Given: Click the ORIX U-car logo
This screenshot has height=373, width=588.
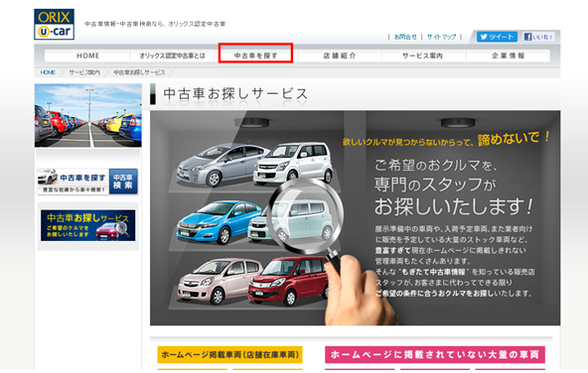Looking at the screenshot, I should [x=54, y=25].
